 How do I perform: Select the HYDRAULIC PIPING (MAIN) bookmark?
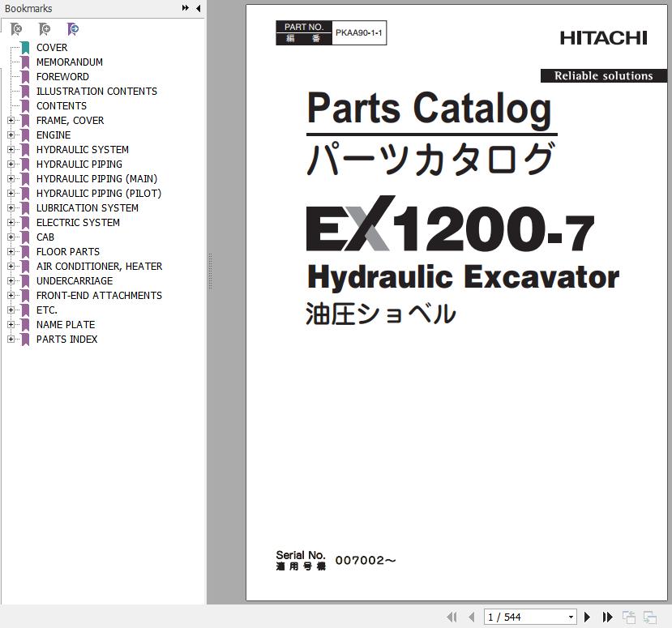tap(96, 178)
